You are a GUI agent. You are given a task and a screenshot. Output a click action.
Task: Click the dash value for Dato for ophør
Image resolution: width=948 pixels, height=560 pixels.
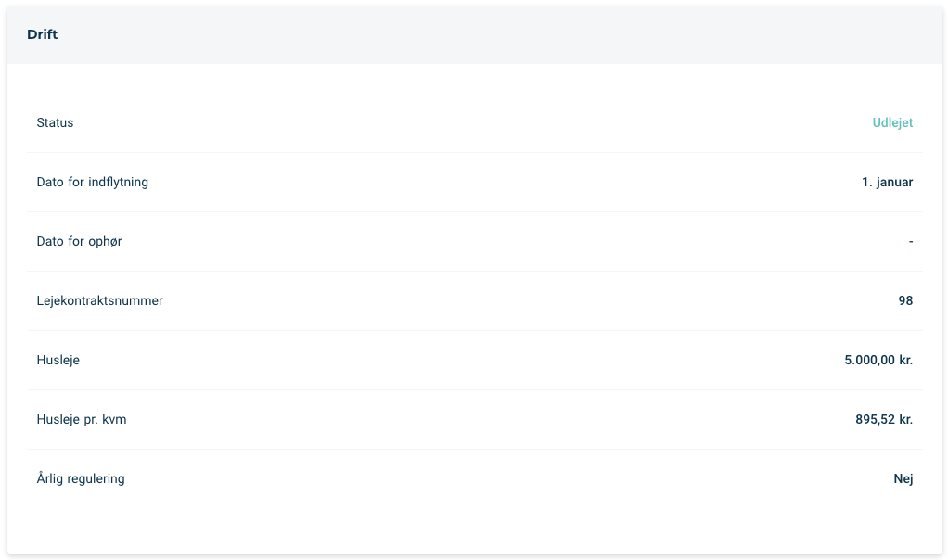pos(911,242)
